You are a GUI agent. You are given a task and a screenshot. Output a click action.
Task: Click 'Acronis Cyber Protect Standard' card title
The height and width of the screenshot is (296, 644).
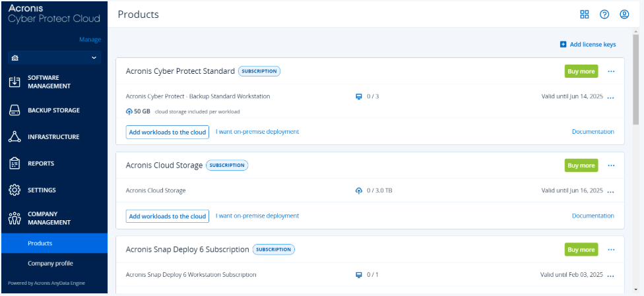180,71
